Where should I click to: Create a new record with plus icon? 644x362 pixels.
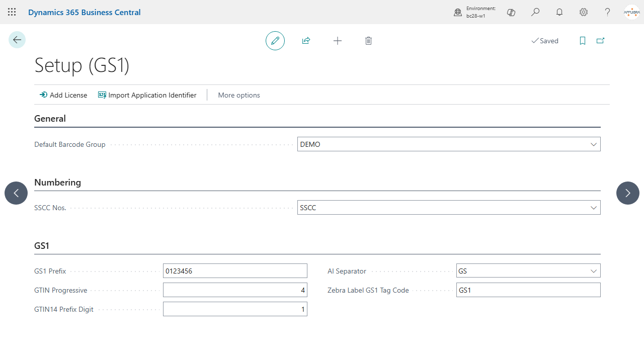tap(338, 41)
